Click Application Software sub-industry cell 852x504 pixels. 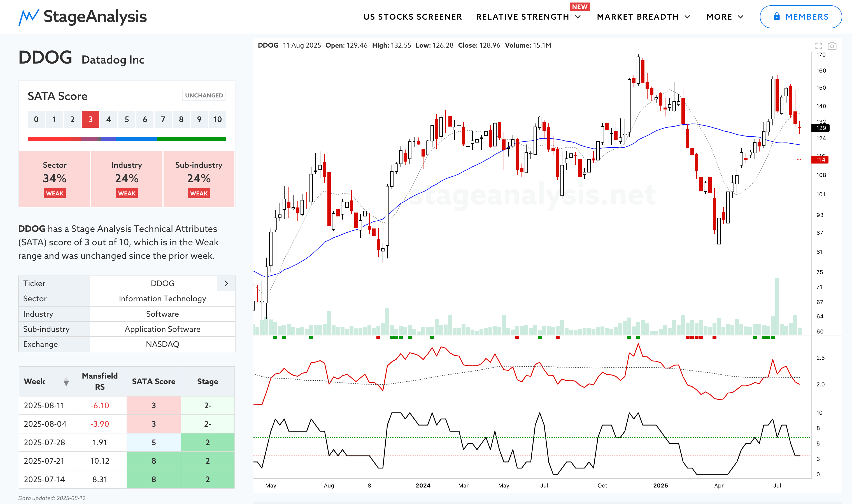tap(162, 329)
